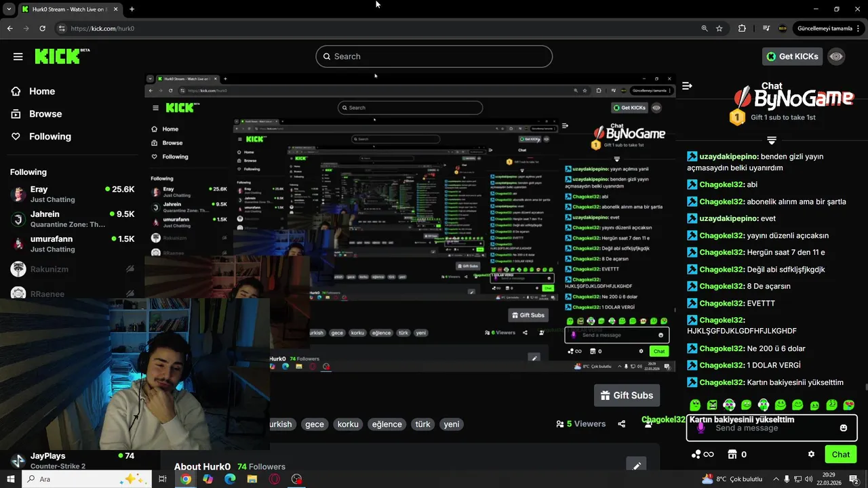Reload the page in Chrome
This screenshot has width=868, height=488.
pos(42,28)
